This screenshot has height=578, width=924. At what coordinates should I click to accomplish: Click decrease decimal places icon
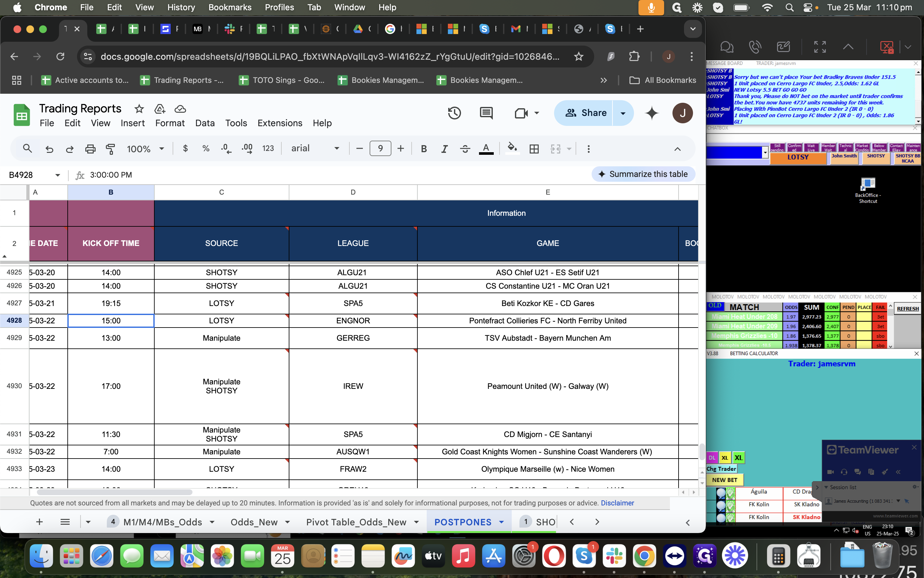(226, 148)
